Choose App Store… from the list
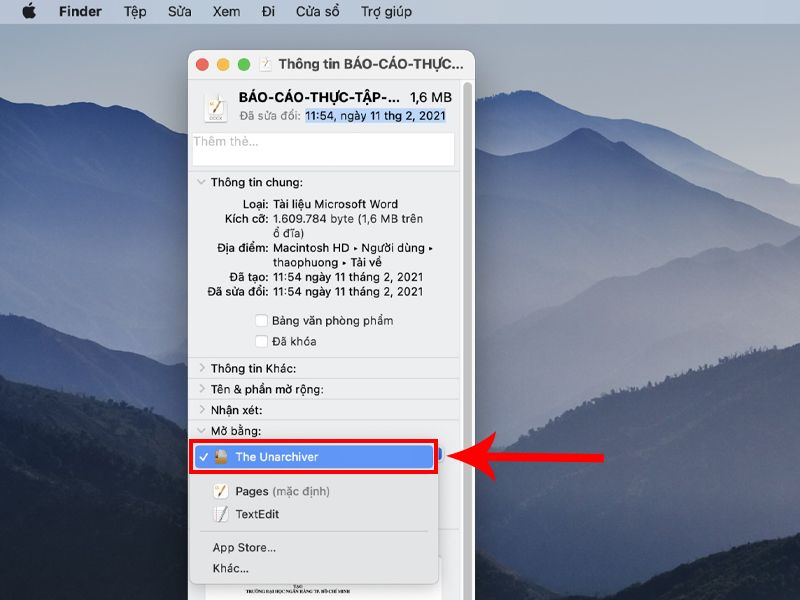This screenshot has height=600, width=800. (244, 547)
